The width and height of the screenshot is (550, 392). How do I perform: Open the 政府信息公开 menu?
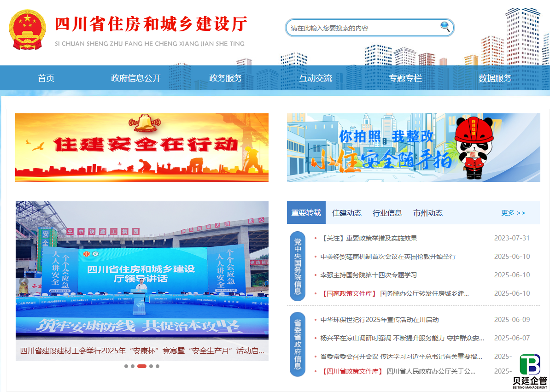(x=135, y=78)
